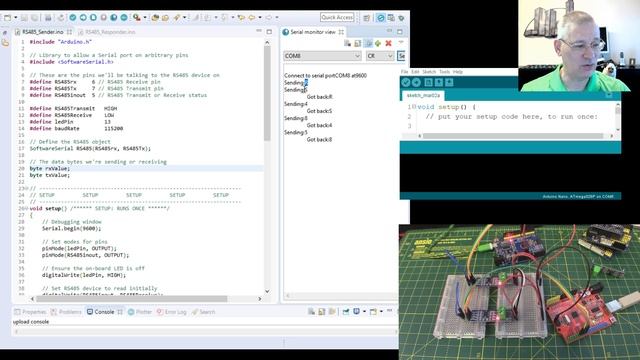Open the Properties tab in bottom panel

click(31, 312)
